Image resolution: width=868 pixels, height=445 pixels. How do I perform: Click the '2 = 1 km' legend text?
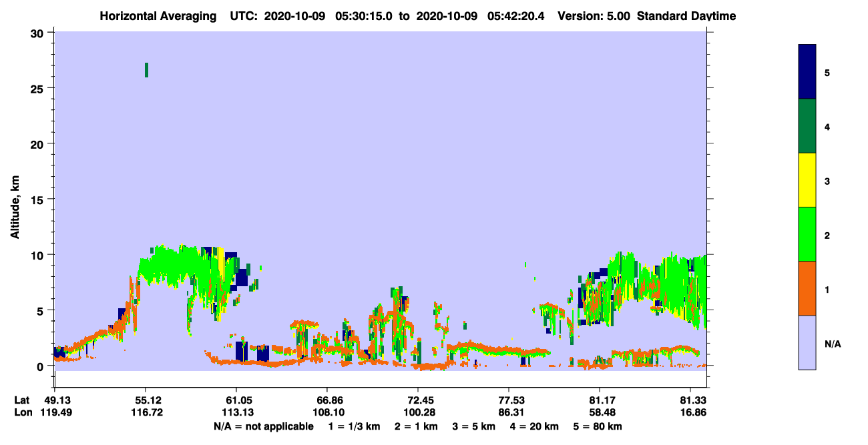[416, 426]
